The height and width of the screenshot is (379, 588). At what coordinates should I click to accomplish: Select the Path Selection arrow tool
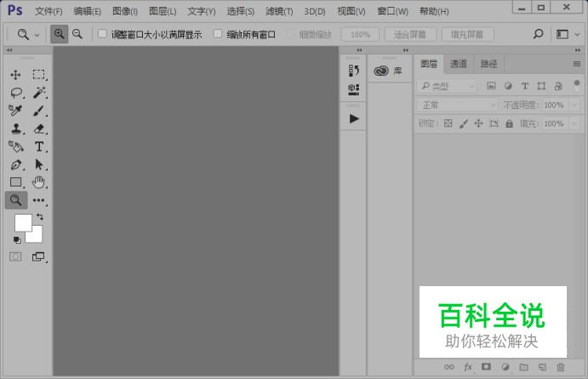(38, 164)
